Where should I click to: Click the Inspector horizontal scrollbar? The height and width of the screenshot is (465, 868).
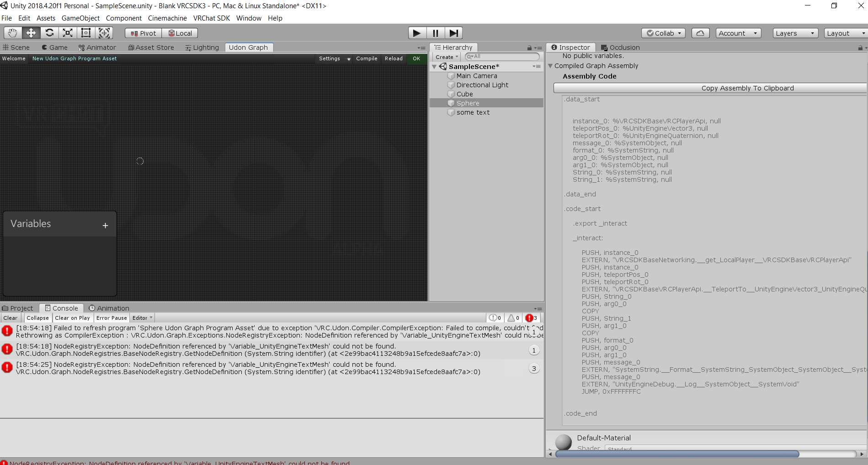[677, 454]
